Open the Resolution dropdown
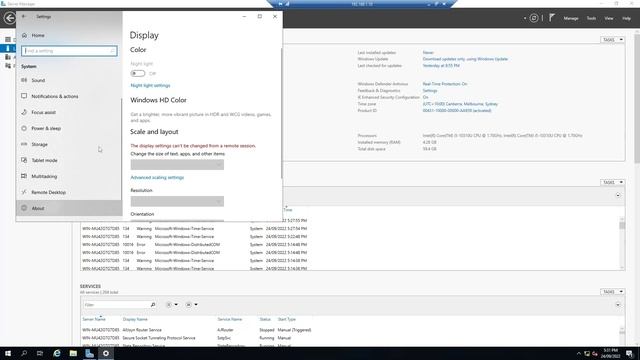This screenshot has height=360, width=640. pyautogui.click(x=177, y=201)
